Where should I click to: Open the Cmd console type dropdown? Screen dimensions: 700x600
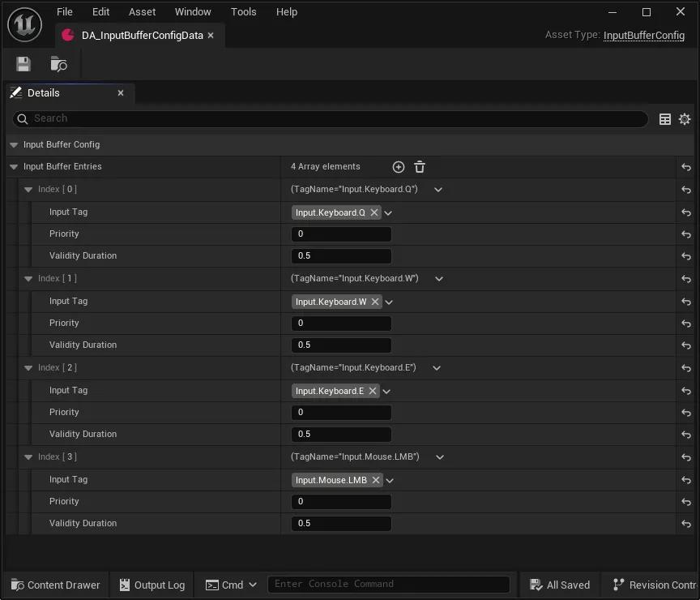click(231, 585)
